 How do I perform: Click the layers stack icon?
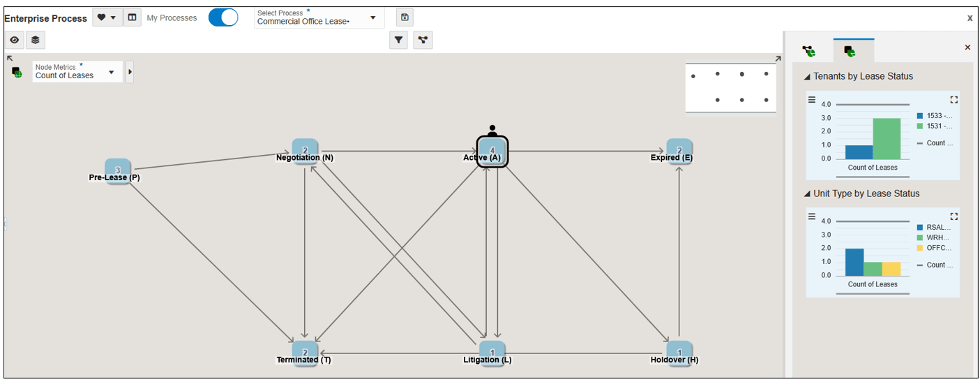36,40
